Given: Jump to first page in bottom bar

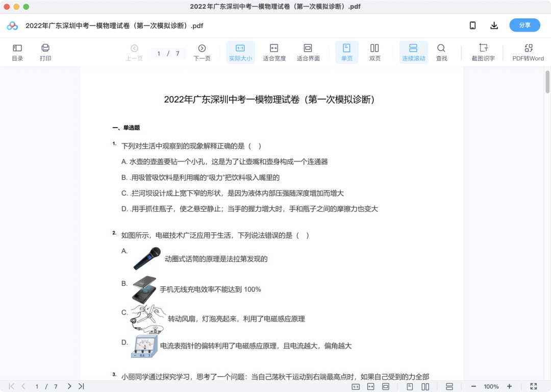Looking at the screenshot, I should coord(12,386).
